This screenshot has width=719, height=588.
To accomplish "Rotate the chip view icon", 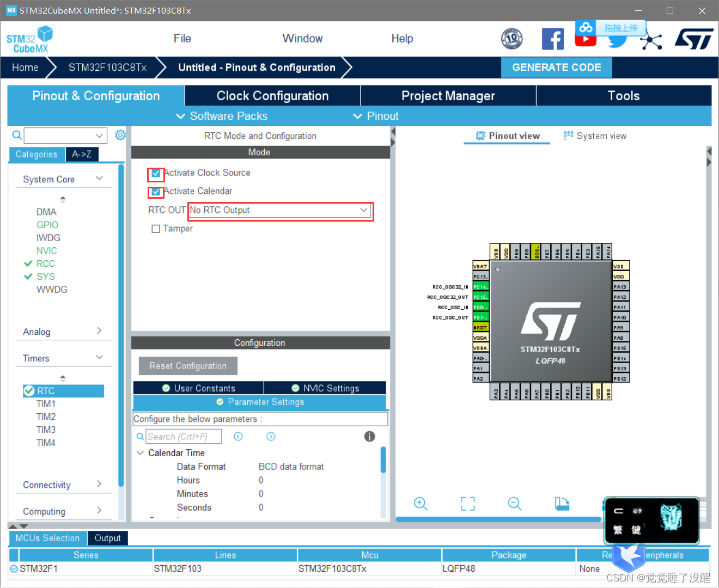I will (x=562, y=504).
